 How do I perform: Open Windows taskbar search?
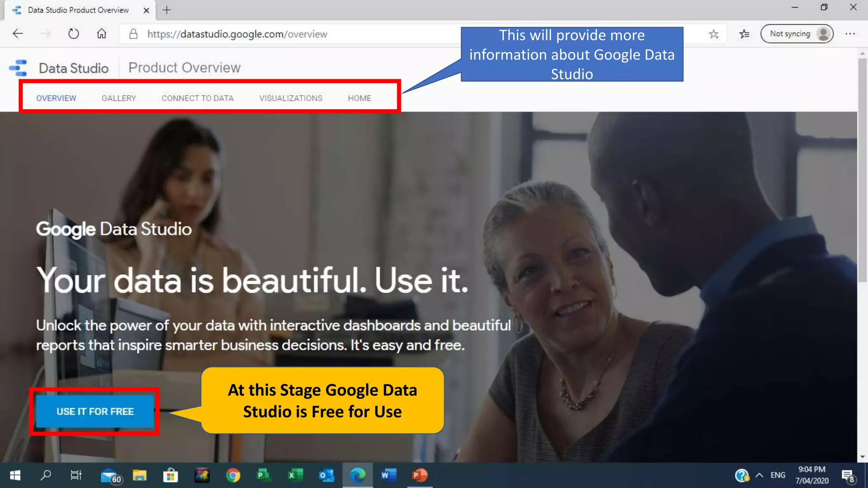(x=46, y=475)
